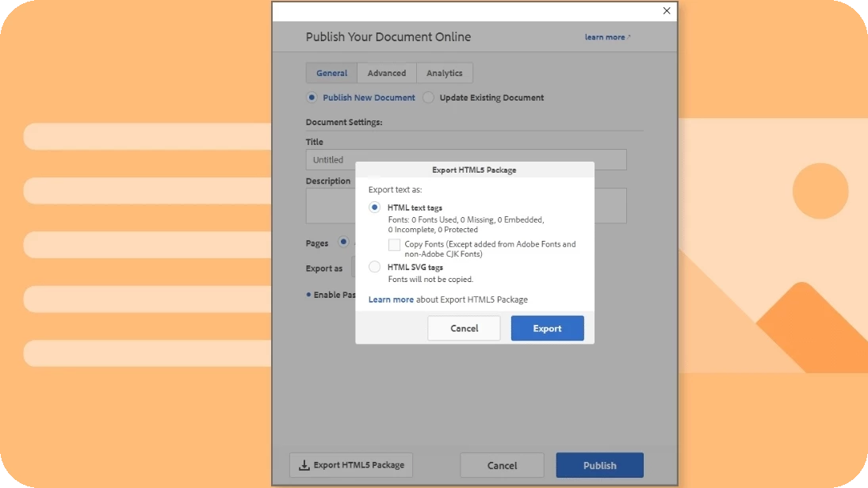868x488 pixels.
Task: Click the Description text area
Action: 466,206
